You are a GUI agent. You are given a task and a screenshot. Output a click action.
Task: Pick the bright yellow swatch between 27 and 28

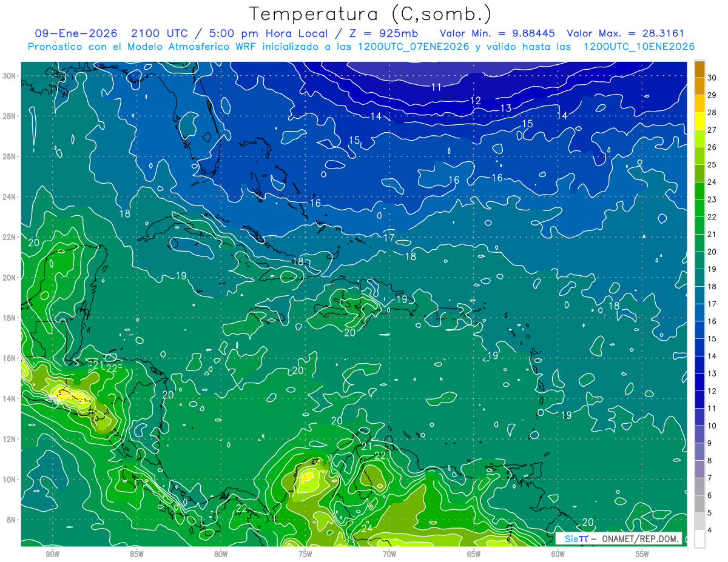(700, 121)
